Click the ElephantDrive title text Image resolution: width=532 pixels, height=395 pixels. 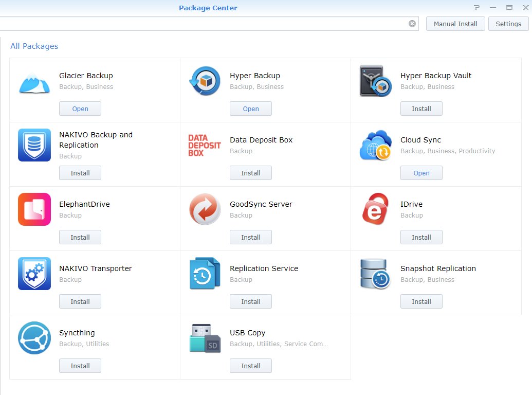(84, 204)
